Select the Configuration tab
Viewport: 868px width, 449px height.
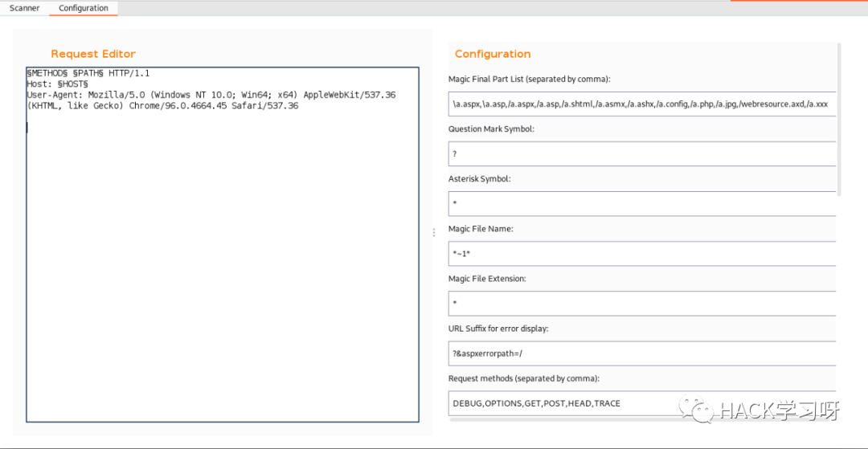click(x=84, y=8)
